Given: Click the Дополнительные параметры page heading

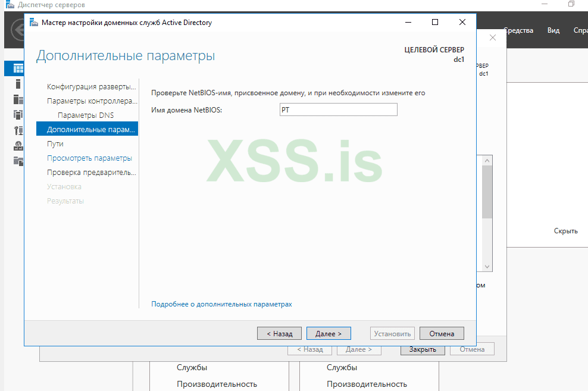Looking at the screenshot, I should click(x=126, y=55).
